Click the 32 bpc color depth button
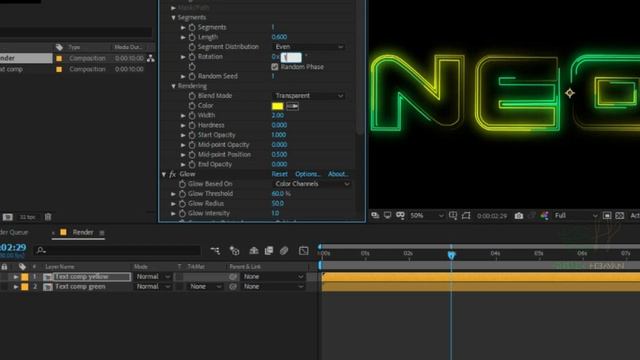The width and height of the screenshot is (640, 360). coord(28,217)
